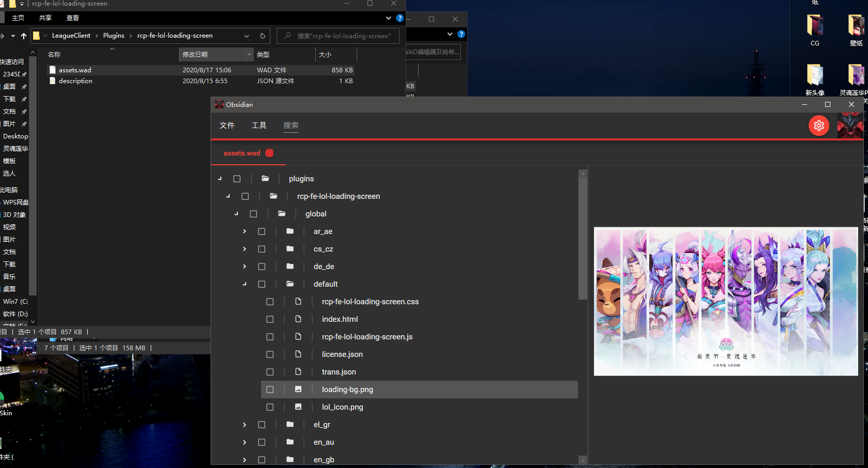Click the file icon of index.html
868x468 pixels.
click(298, 319)
